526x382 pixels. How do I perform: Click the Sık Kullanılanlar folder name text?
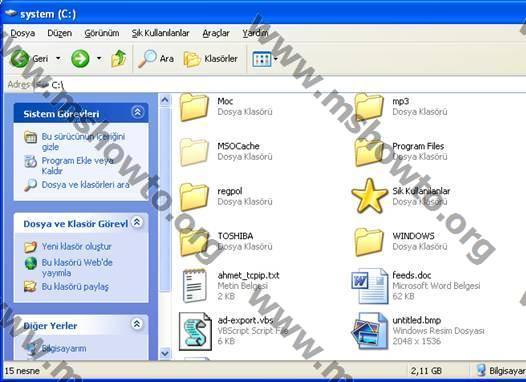pos(421,191)
